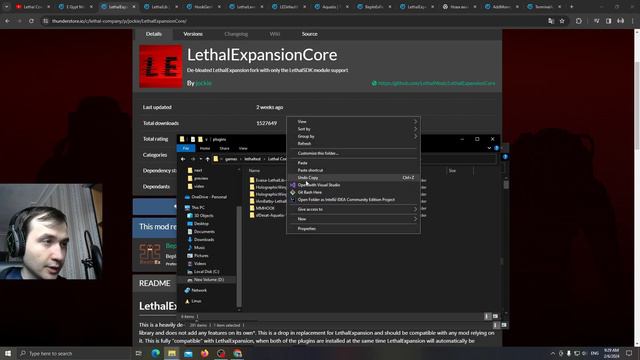The image size is (640, 360).
Task: Switch to details view in Explorer status bar
Action: pos(487,316)
